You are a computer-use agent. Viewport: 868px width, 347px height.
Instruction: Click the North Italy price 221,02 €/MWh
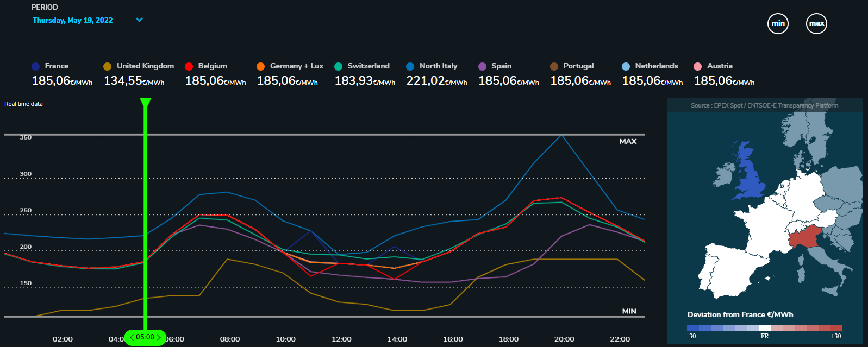click(437, 81)
